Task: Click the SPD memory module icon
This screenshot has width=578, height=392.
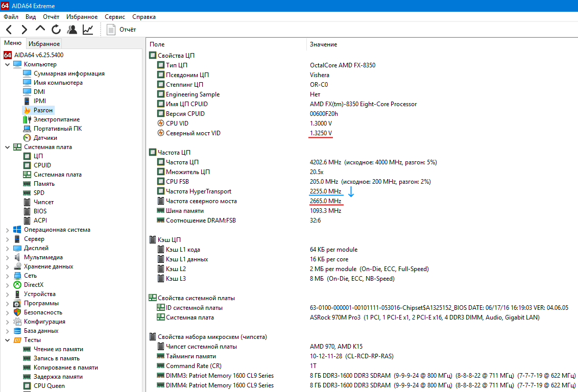Action: [x=27, y=193]
